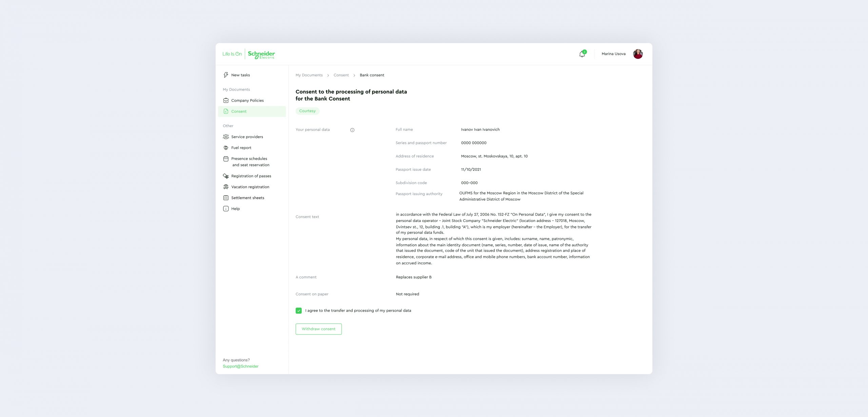Click the Settlement sheets icon

click(226, 198)
